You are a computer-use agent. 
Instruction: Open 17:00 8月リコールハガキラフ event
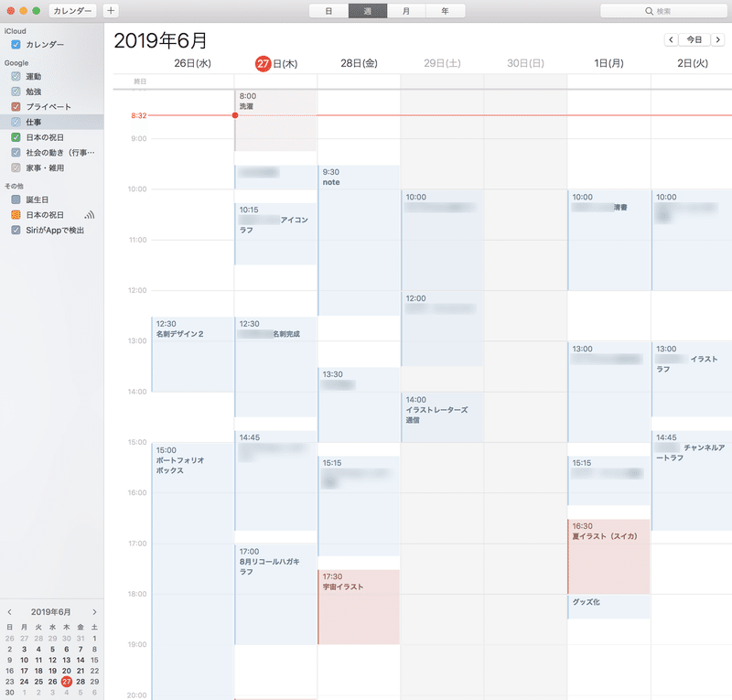[x=275, y=595]
